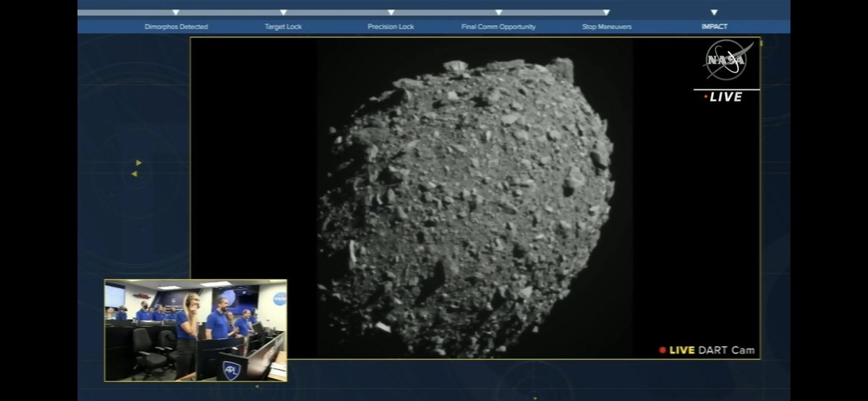Click the marker above Target Lock

pos(283,12)
